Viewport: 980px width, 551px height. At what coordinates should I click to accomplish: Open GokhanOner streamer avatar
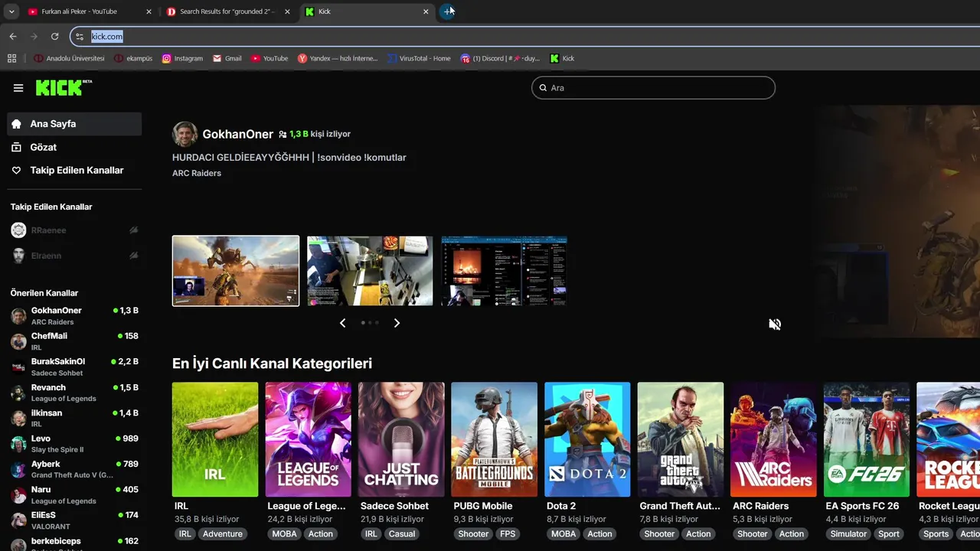point(185,134)
